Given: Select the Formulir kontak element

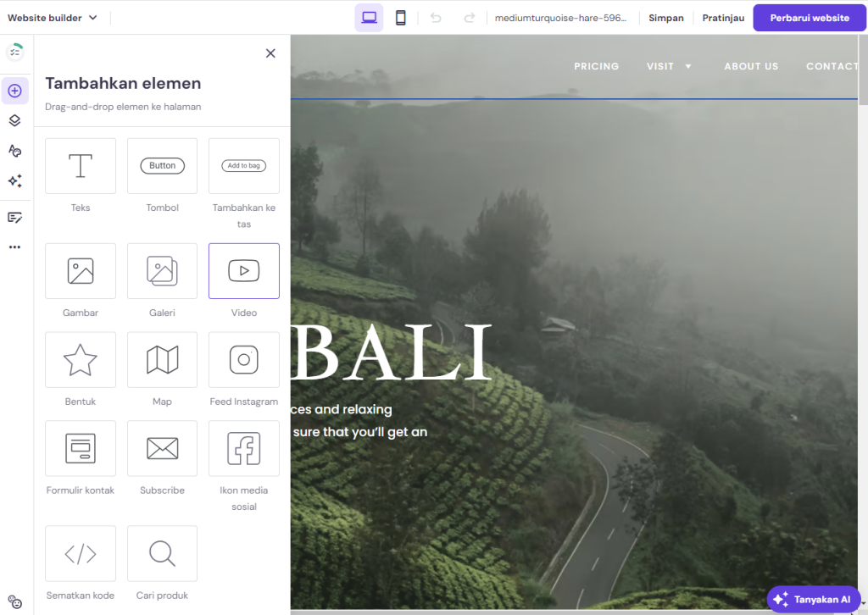Looking at the screenshot, I should click(80, 448).
